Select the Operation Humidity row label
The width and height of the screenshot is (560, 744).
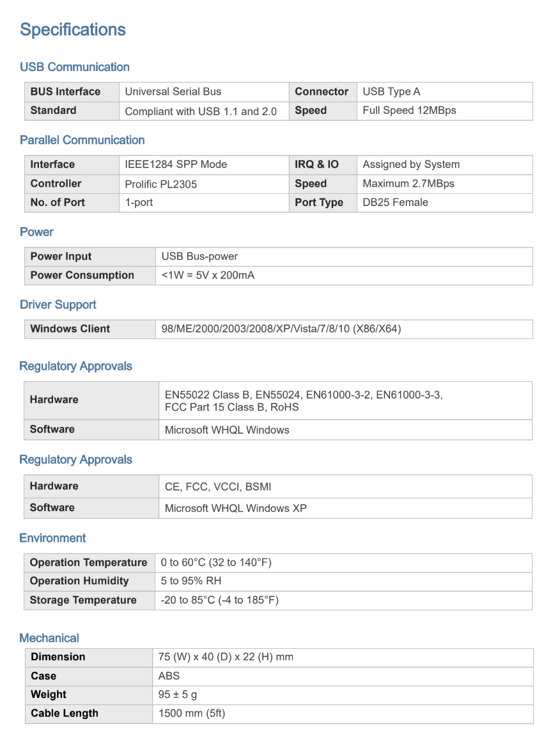click(79, 581)
